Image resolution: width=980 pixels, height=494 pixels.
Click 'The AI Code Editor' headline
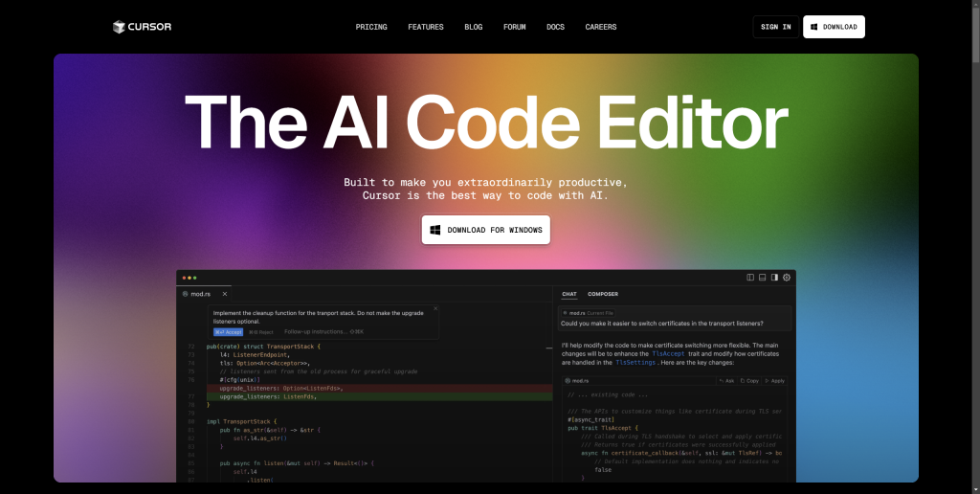(486, 123)
